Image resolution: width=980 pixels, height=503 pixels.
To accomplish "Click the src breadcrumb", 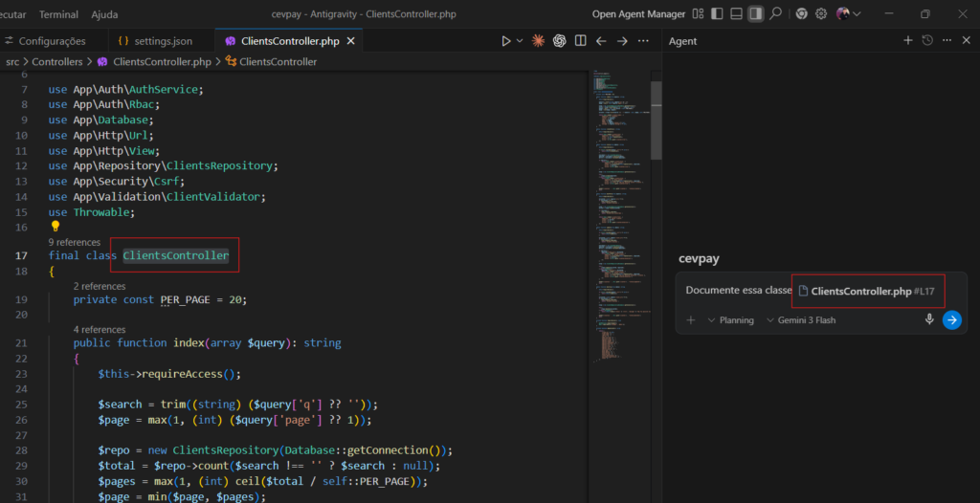I will coord(12,62).
